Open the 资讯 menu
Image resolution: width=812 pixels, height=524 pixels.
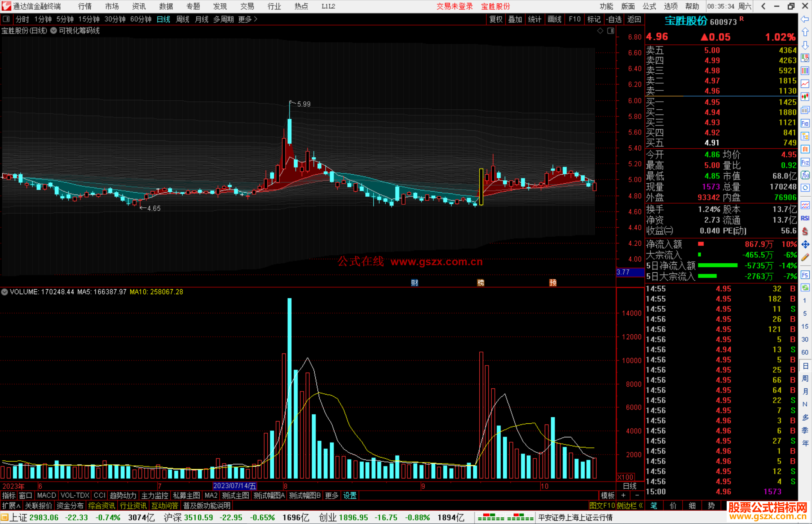pyautogui.click(x=139, y=6)
